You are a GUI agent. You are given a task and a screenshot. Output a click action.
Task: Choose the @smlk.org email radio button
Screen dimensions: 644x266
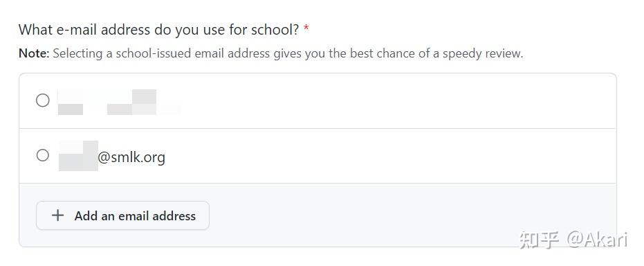pyautogui.click(x=43, y=155)
